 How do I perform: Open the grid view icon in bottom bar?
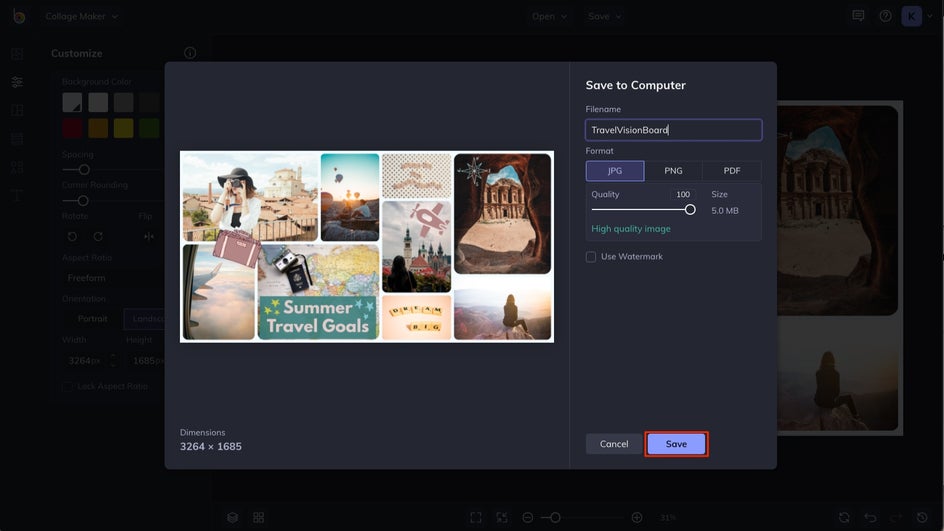click(258, 518)
